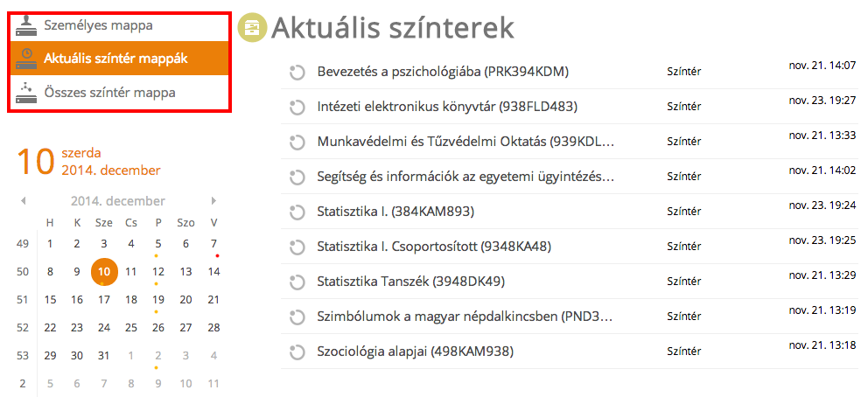This screenshot has height=397, width=868.
Task: Click the Aktuális színterek header archive icon
Action: click(x=252, y=28)
